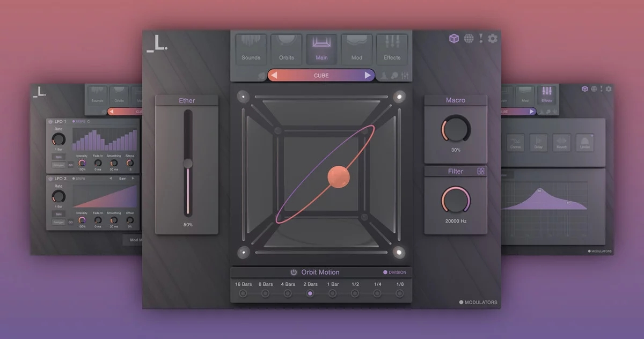Click the exclamation mark notification icon
The width and height of the screenshot is (644, 339).
480,38
